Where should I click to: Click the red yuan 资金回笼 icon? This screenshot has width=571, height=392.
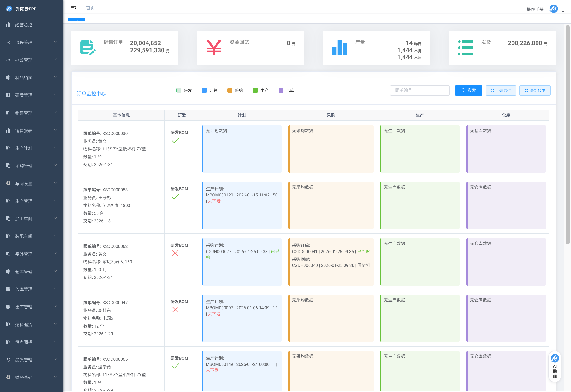pos(213,48)
